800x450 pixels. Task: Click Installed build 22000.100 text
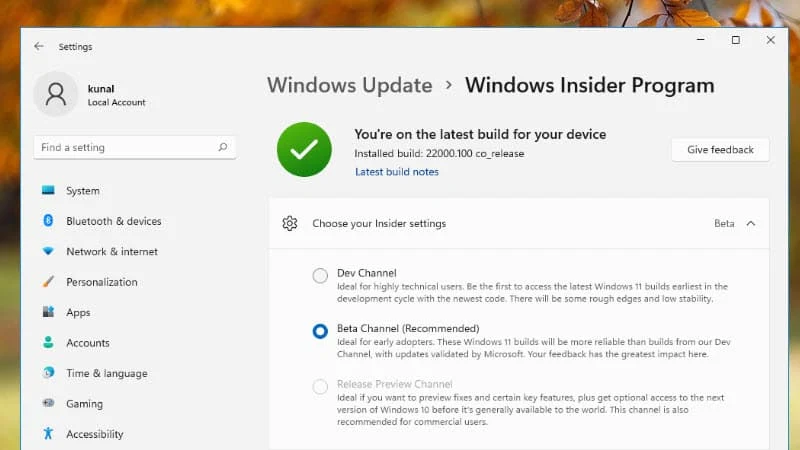click(x=439, y=154)
